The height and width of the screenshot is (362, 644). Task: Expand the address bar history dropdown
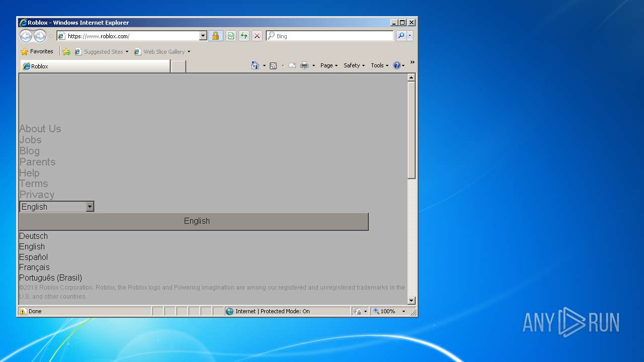[x=203, y=36]
